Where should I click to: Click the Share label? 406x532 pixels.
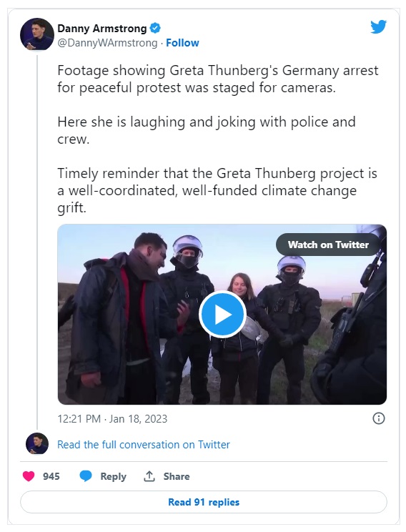click(x=177, y=476)
